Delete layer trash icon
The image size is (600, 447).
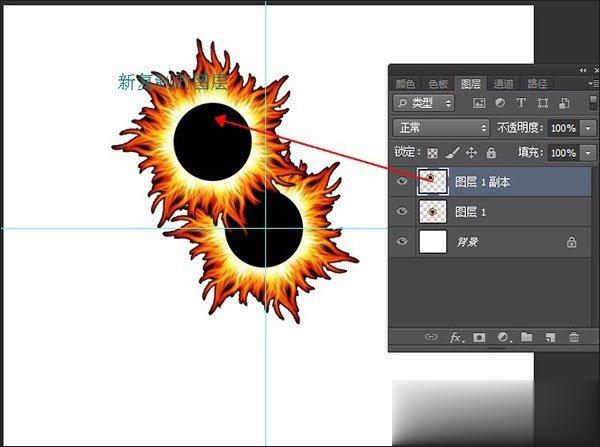click(574, 337)
